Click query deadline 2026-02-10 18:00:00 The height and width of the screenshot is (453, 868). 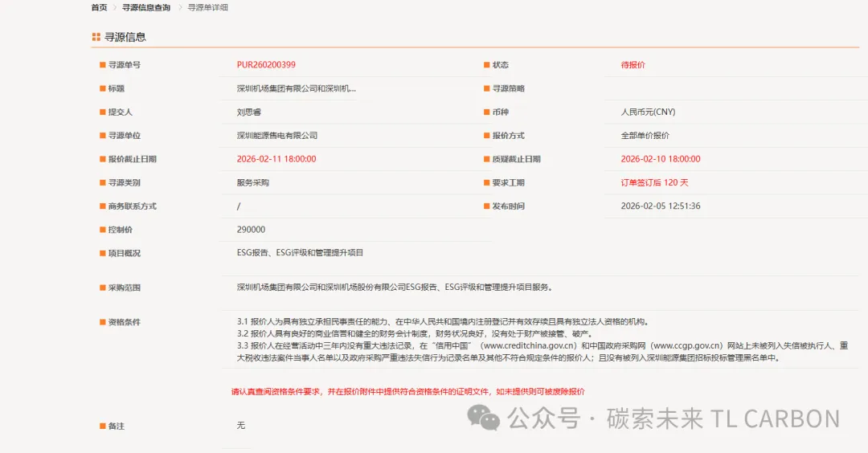coord(661,159)
